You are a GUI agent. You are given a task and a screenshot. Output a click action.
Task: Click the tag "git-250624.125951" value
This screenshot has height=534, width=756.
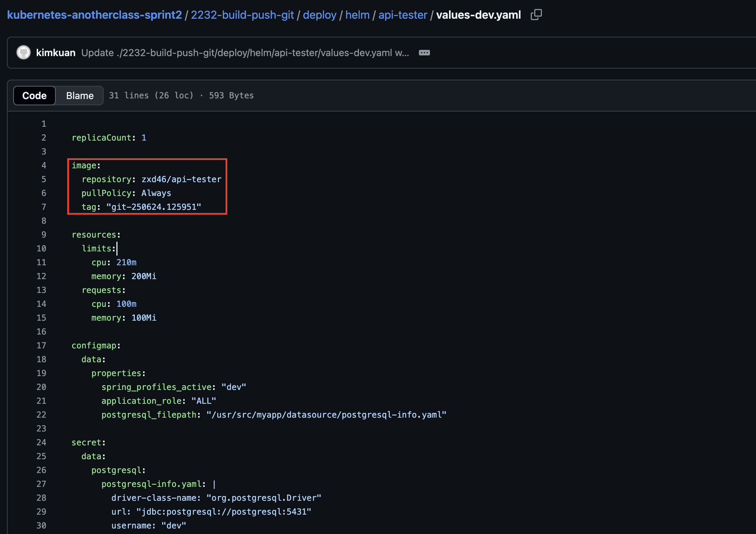153,207
